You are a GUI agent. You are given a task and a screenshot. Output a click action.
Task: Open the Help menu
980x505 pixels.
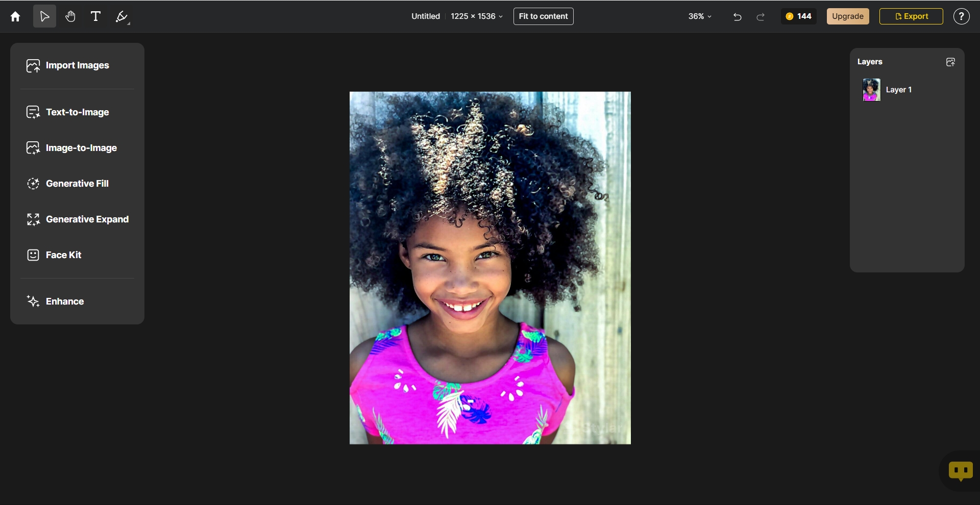point(961,16)
